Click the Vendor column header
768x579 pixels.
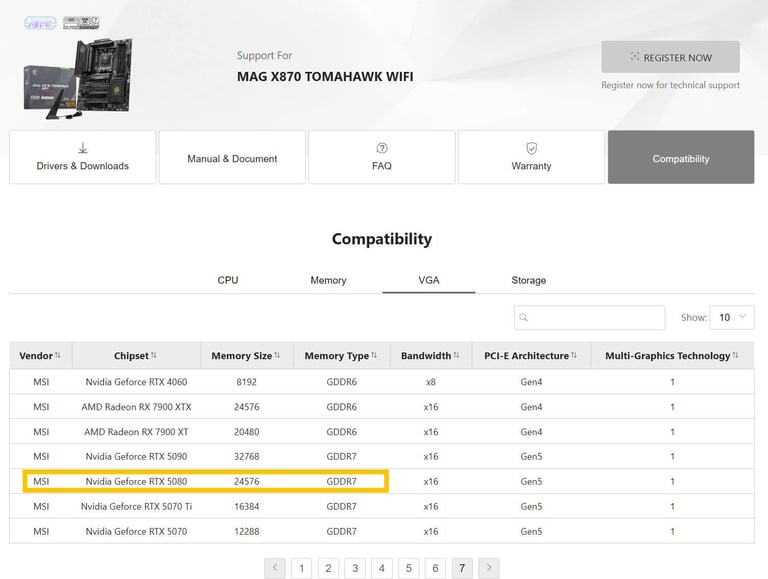[x=40, y=356]
